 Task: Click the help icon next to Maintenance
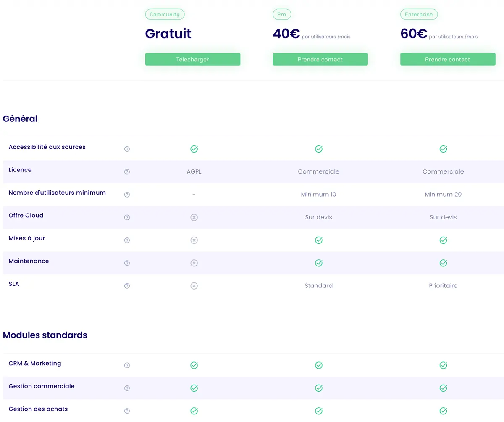coord(127,263)
